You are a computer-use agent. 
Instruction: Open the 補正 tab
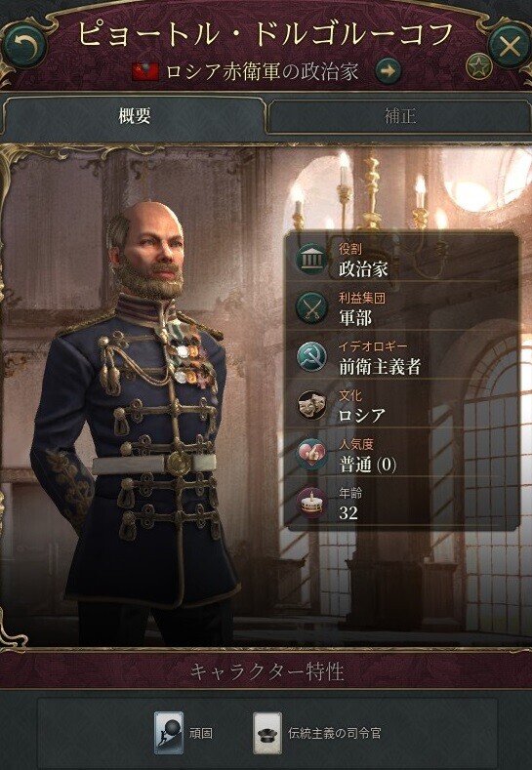click(399, 116)
